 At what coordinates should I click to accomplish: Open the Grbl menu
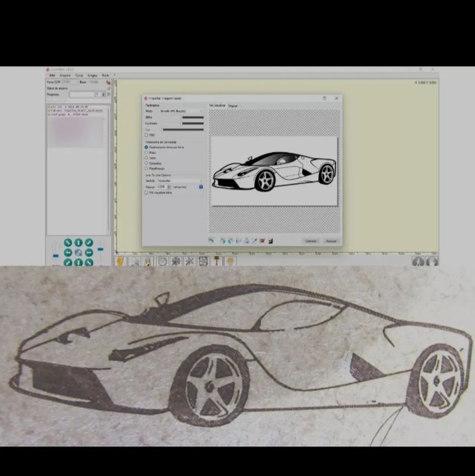coord(52,75)
